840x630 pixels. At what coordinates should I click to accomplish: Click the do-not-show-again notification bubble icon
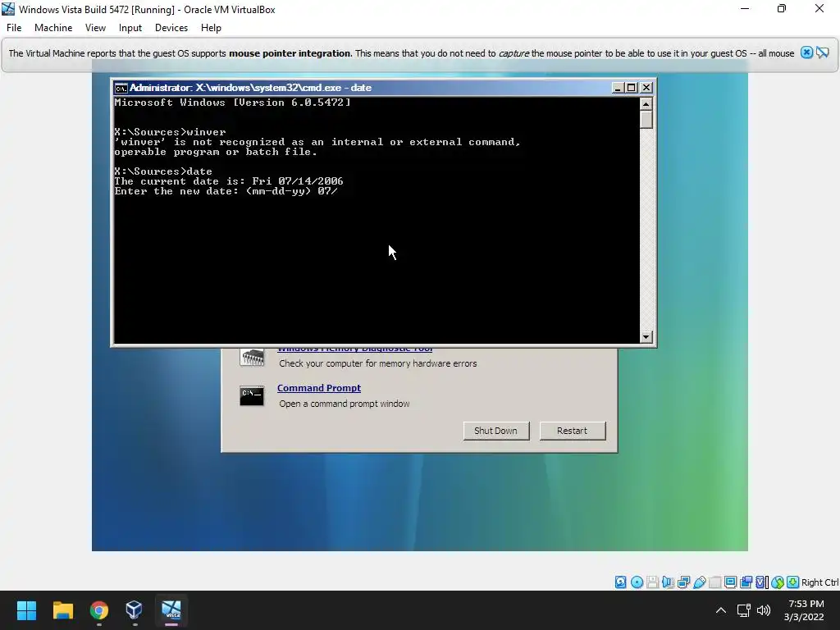[x=823, y=52]
